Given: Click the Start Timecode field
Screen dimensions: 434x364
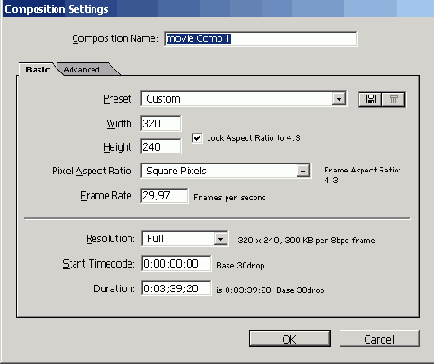Looking at the screenshot, I should 176,264.
